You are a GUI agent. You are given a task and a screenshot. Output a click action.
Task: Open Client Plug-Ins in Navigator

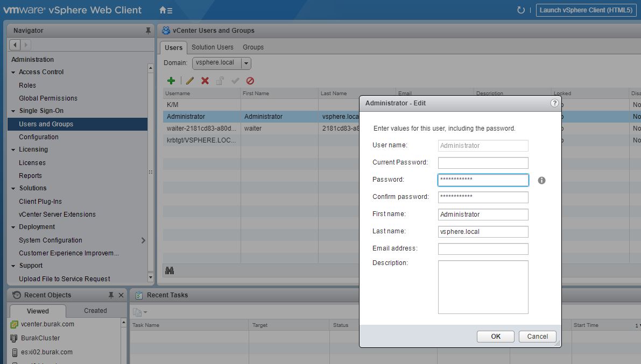click(40, 202)
